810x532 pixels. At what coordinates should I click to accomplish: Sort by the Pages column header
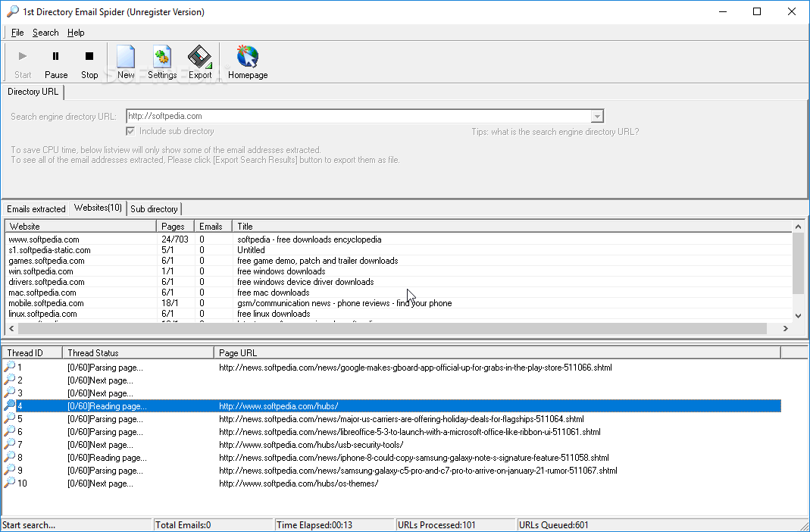coord(175,227)
